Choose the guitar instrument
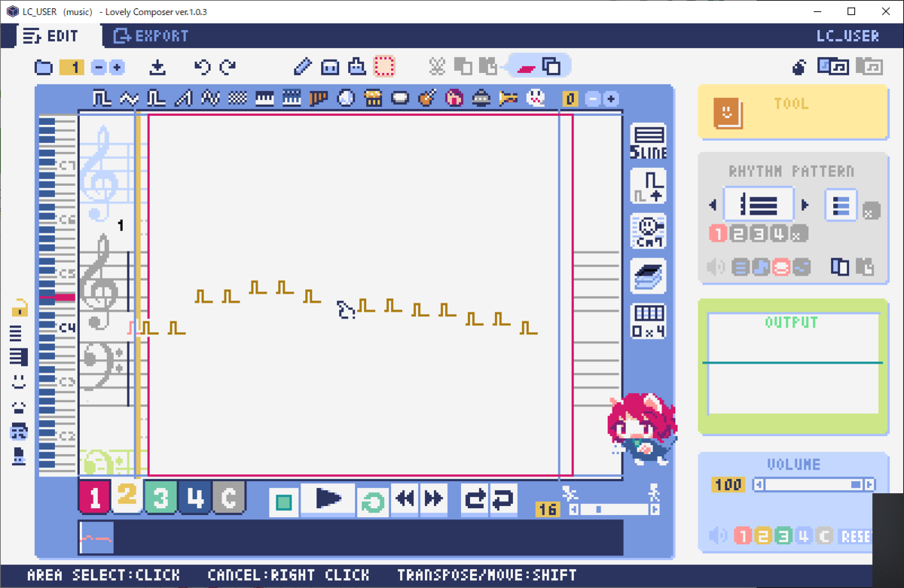Image resolution: width=904 pixels, height=588 pixels. click(x=427, y=98)
